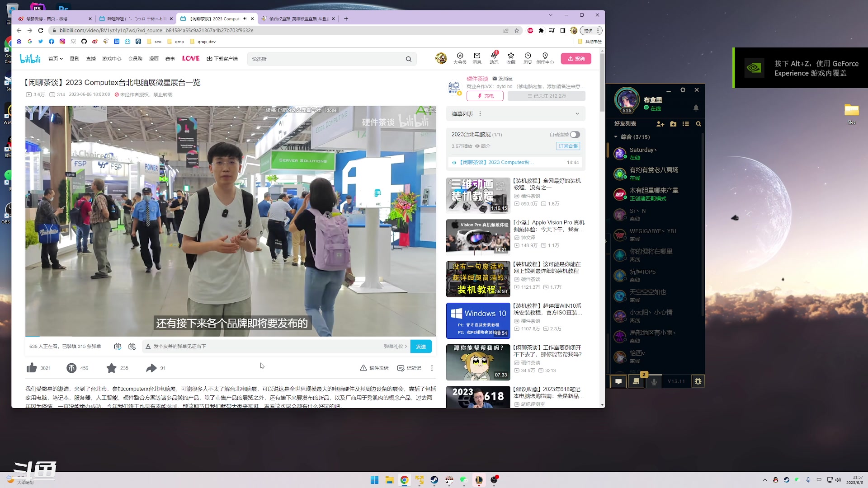The width and height of the screenshot is (868, 488).
Task: Favorite the video with the star icon
Action: click(111, 368)
